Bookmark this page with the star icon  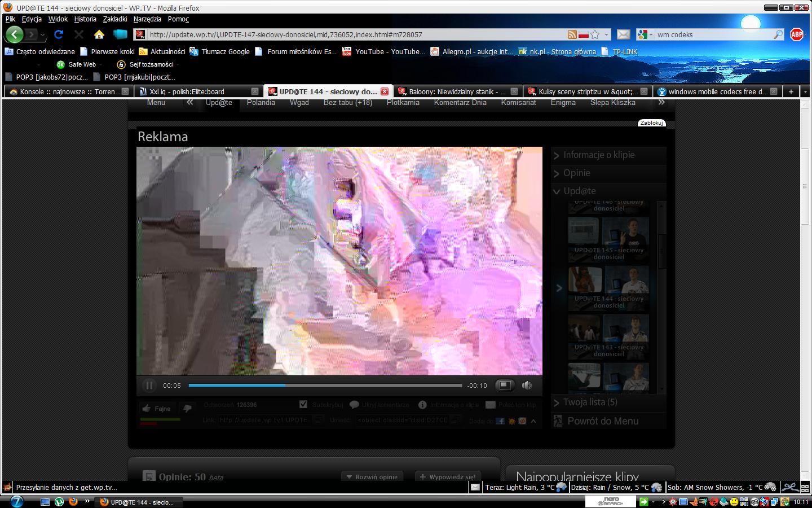coord(595,34)
